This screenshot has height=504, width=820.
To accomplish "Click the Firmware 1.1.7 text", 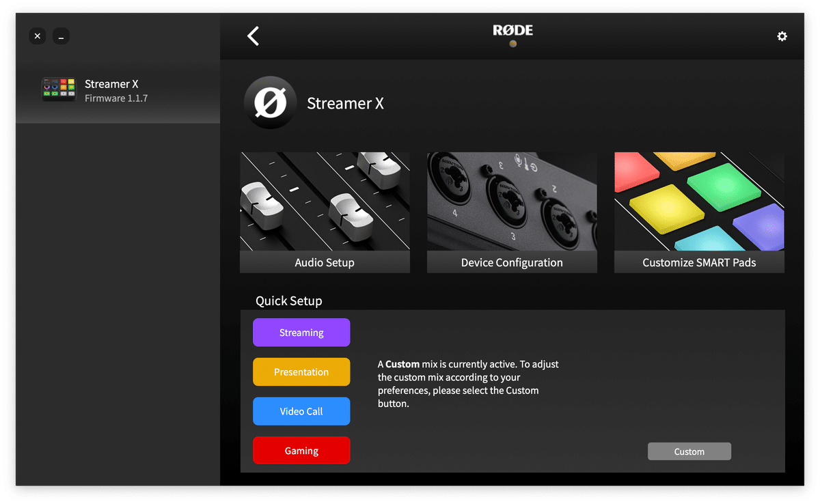I will (x=116, y=98).
